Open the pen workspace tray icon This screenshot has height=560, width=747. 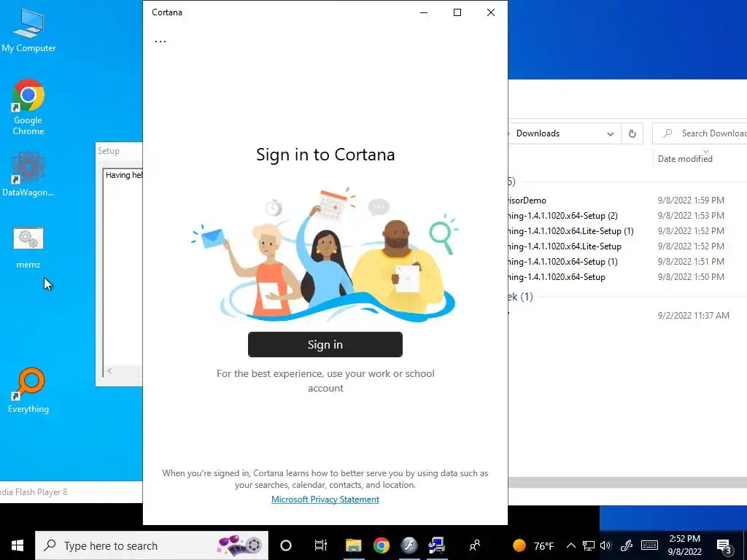[627, 545]
